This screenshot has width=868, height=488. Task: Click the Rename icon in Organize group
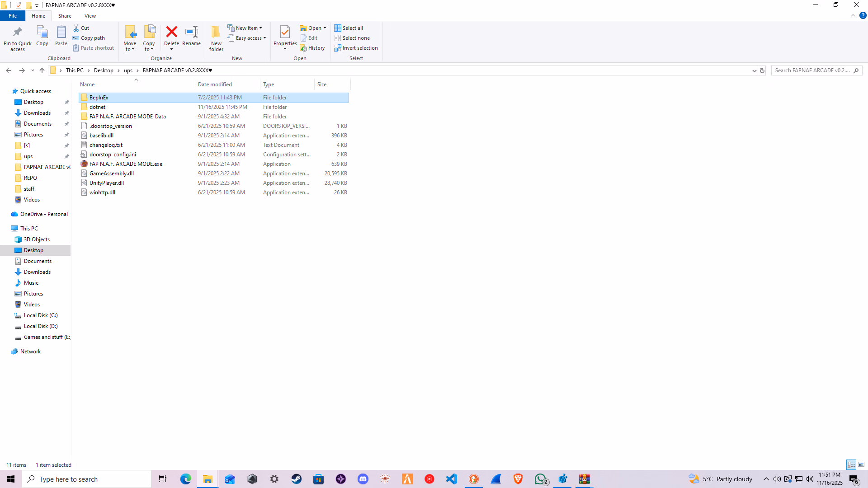[x=192, y=32]
